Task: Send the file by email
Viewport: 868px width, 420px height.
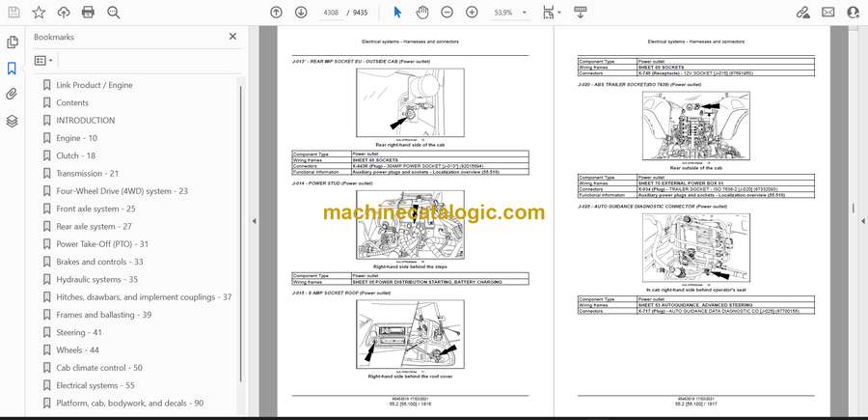Action: point(828,13)
